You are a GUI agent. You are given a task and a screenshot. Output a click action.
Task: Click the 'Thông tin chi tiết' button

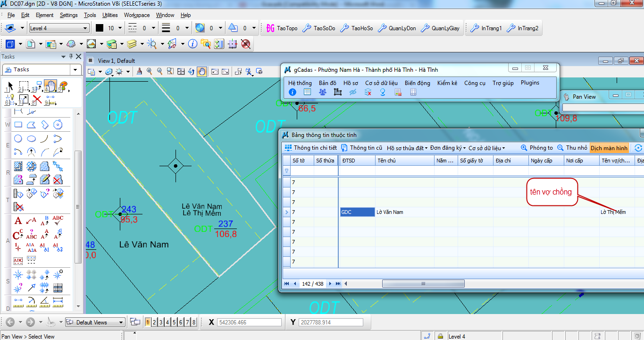coord(311,148)
